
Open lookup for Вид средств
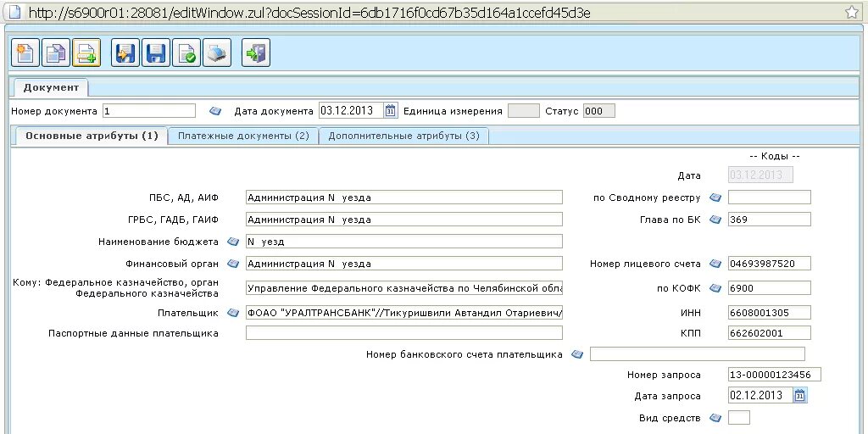(715, 417)
